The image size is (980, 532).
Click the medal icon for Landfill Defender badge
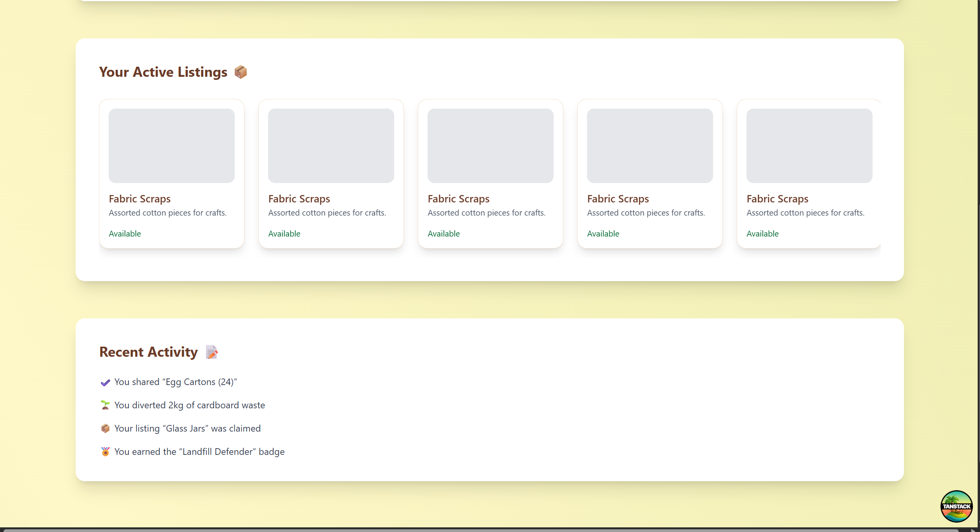[105, 452]
